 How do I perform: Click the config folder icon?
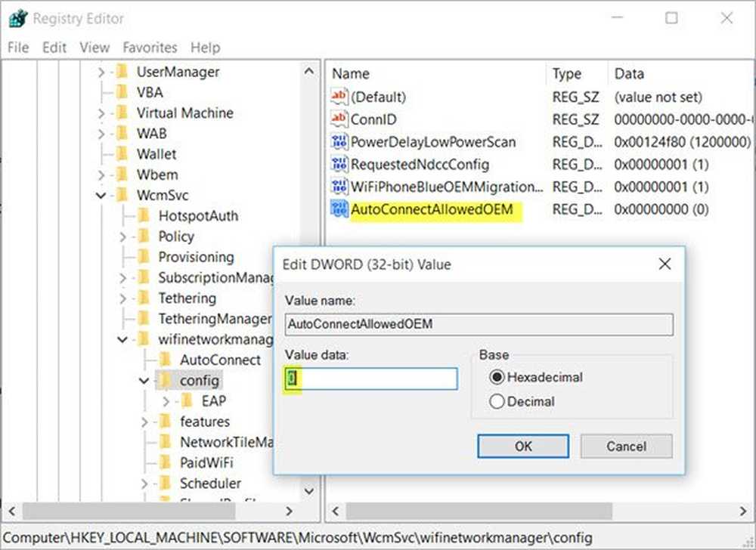(x=166, y=381)
